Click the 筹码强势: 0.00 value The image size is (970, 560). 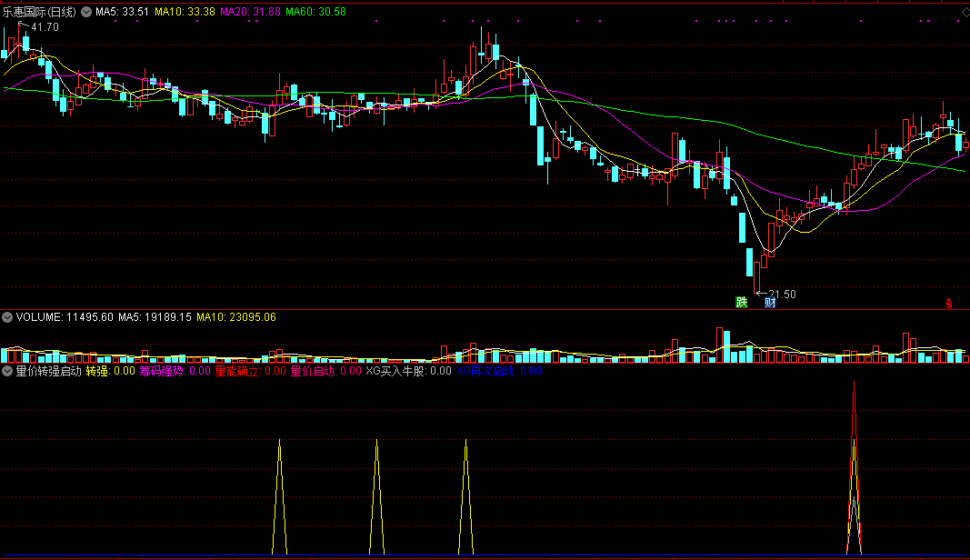coord(175,371)
